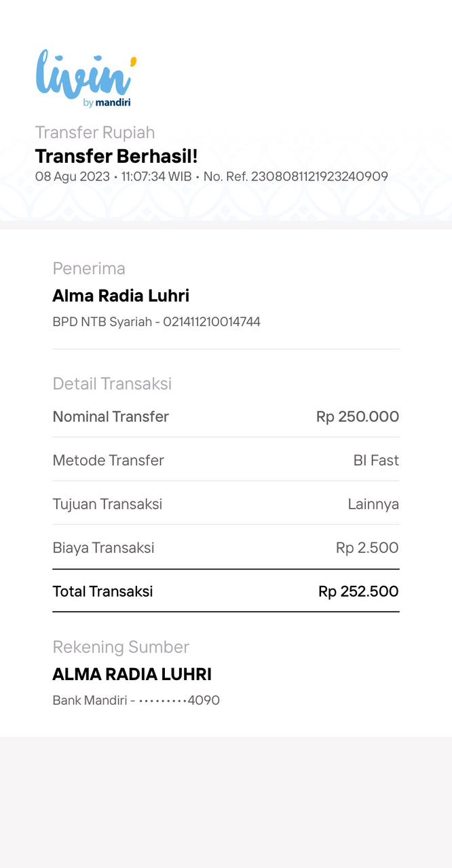Click the "Detail Transaksi" section heading
This screenshot has width=452, height=868.
pyautogui.click(x=112, y=384)
